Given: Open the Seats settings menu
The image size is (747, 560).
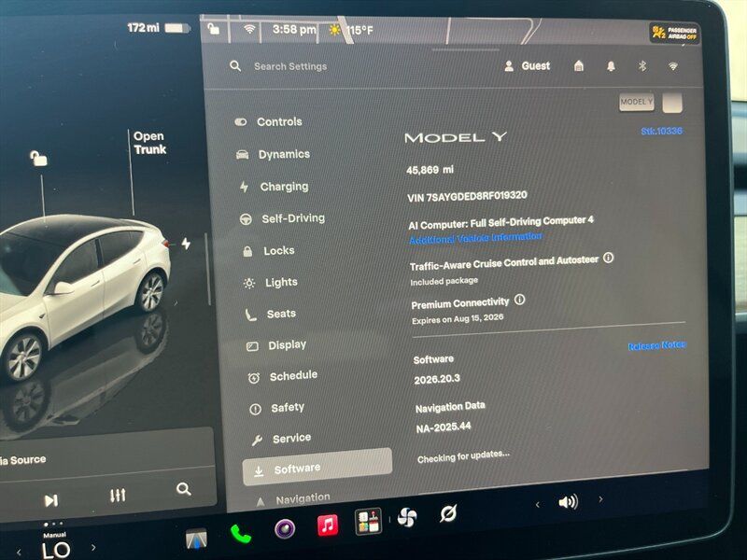Looking at the screenshot, I should (x=271, y=314).
